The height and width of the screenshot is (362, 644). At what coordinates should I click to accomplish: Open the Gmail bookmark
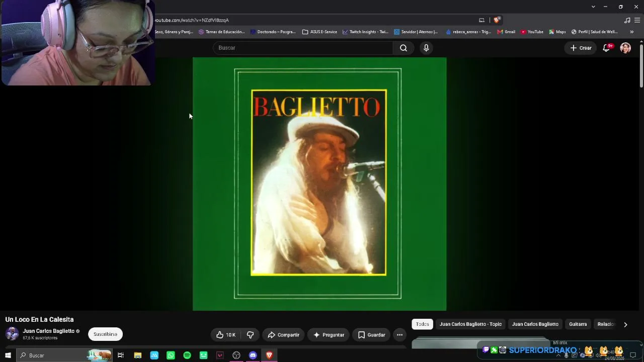pyautogui.click(x=506, y=32)
